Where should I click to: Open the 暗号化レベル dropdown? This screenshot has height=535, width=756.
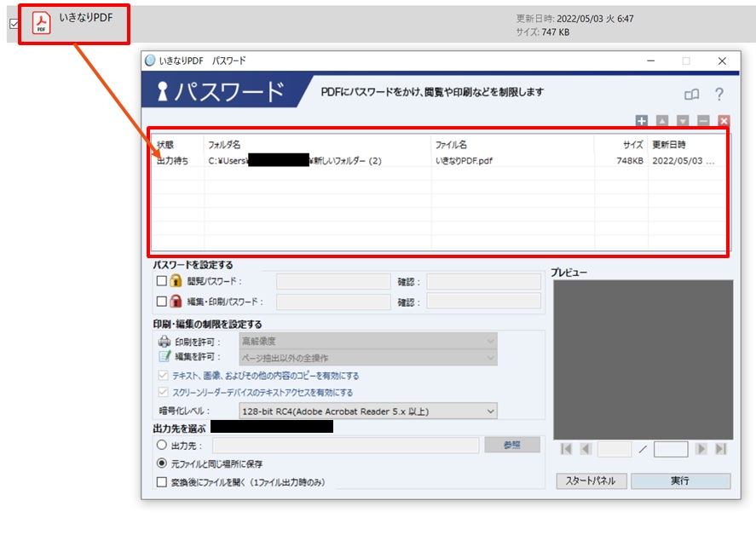[368, 411]
